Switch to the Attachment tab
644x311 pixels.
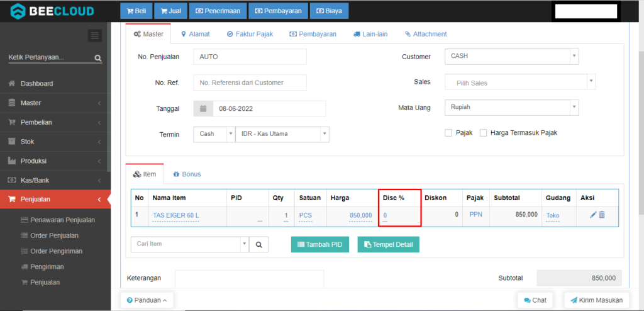point(426,34)
